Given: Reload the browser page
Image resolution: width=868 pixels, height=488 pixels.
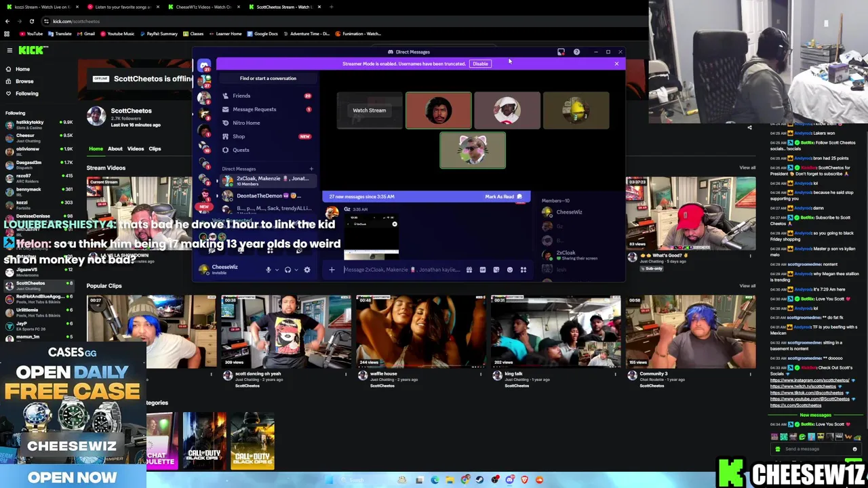Looking at the screenshot, I should click(31, 21).
